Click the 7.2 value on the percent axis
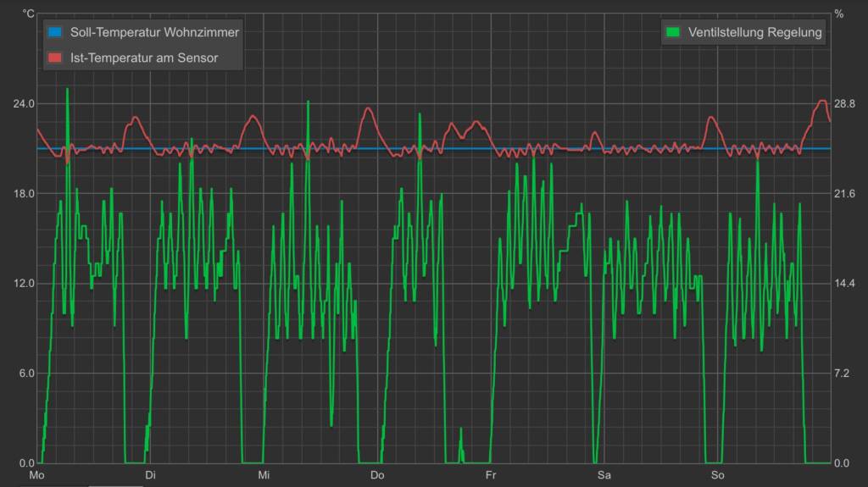The height and width of the screenshot is (487, 868). pyautogui.click(x=842, y=373)
